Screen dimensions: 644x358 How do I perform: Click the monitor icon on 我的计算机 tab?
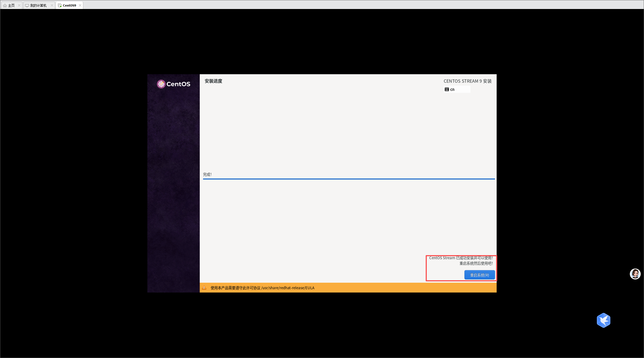point(27,5)
